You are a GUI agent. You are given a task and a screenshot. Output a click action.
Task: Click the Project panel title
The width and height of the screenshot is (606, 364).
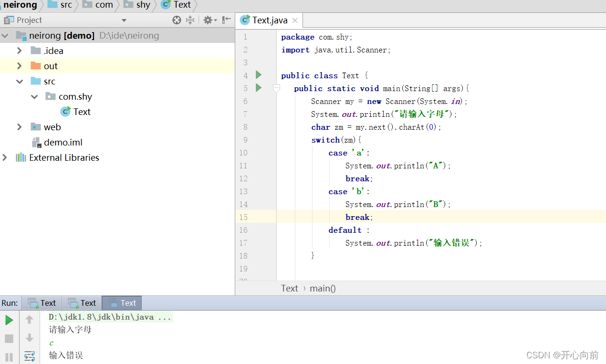pos(29,20)
